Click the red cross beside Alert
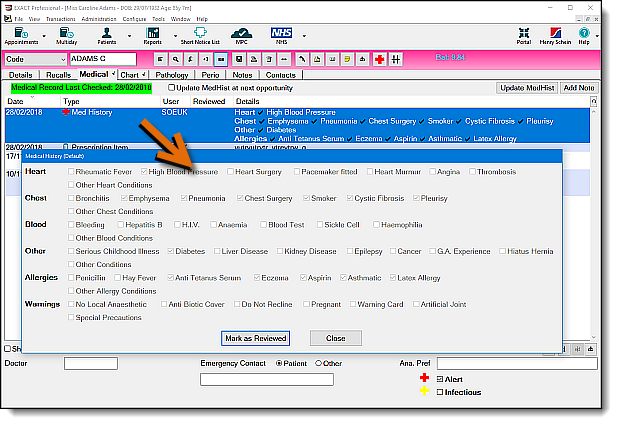Image resolution: width=617 pixels, height=424 pixels. pos(424,378)
